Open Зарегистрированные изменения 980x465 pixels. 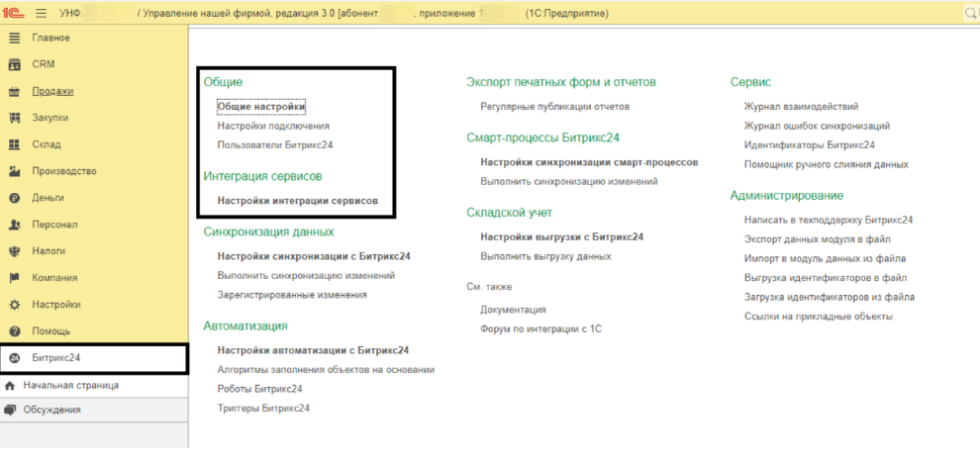(292, 295)
